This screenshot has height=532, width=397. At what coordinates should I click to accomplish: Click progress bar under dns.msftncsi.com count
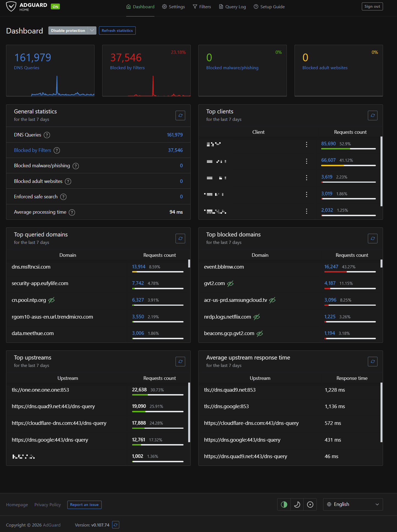(158, 272)
